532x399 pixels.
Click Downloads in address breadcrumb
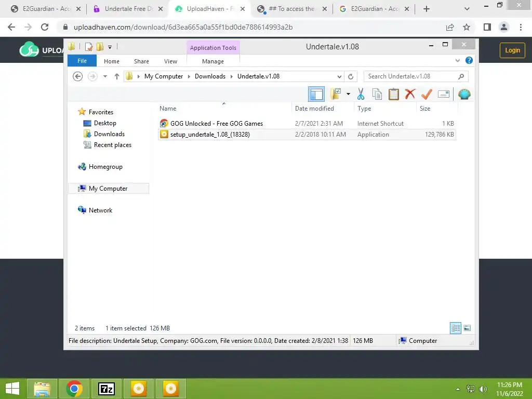210,76
